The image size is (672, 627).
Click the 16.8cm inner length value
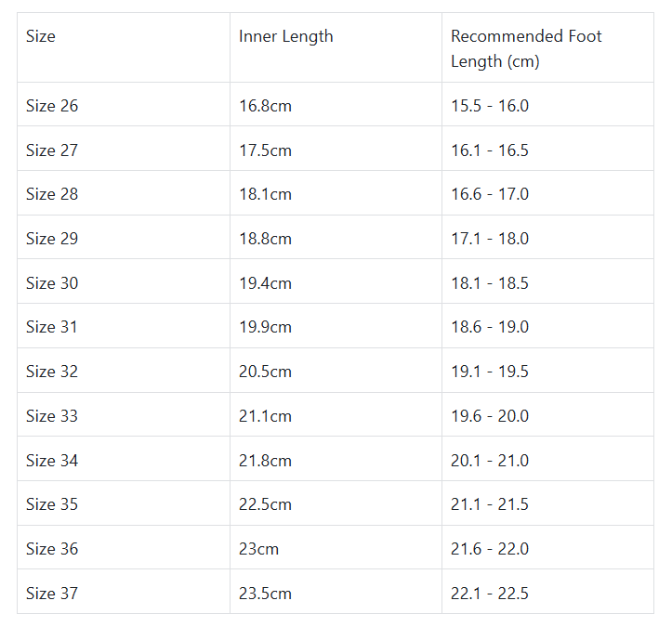point(265,106)
